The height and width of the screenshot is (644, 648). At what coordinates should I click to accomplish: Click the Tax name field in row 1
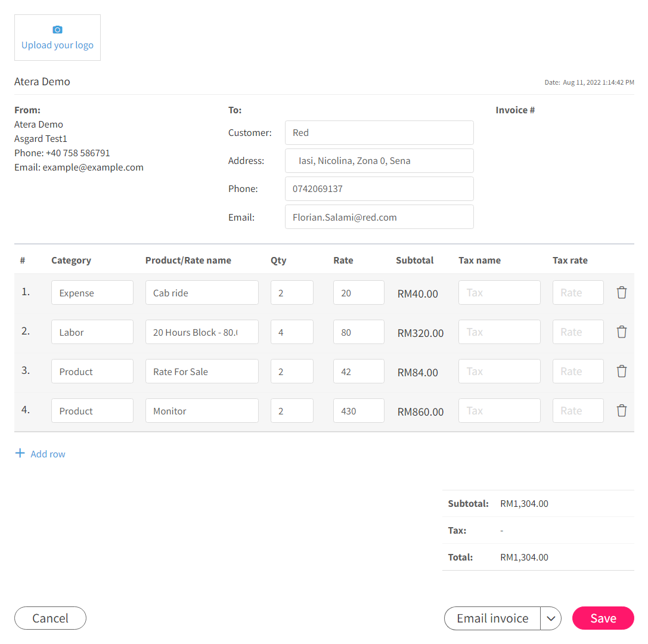tap(500, 293)
